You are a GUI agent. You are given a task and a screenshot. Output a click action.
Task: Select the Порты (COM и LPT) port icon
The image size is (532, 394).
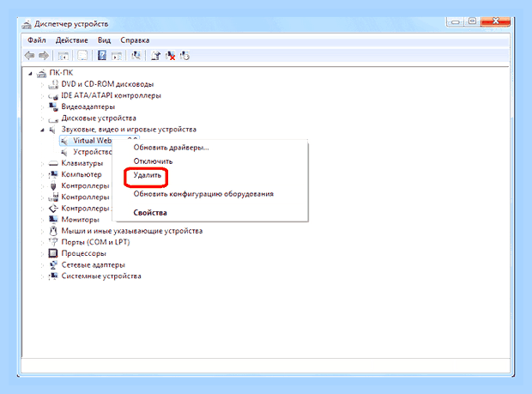53,242
